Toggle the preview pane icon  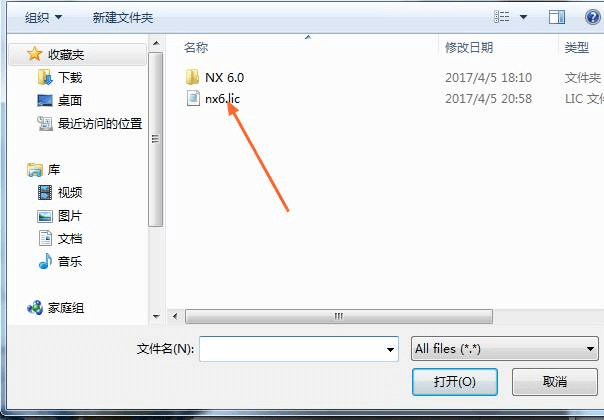tap(557, 17)
